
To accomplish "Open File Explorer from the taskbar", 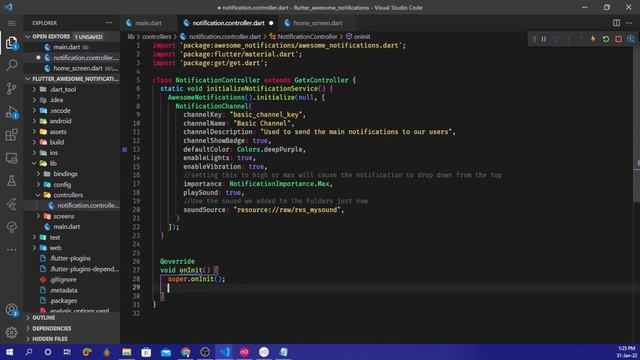I will pos(127,352).
